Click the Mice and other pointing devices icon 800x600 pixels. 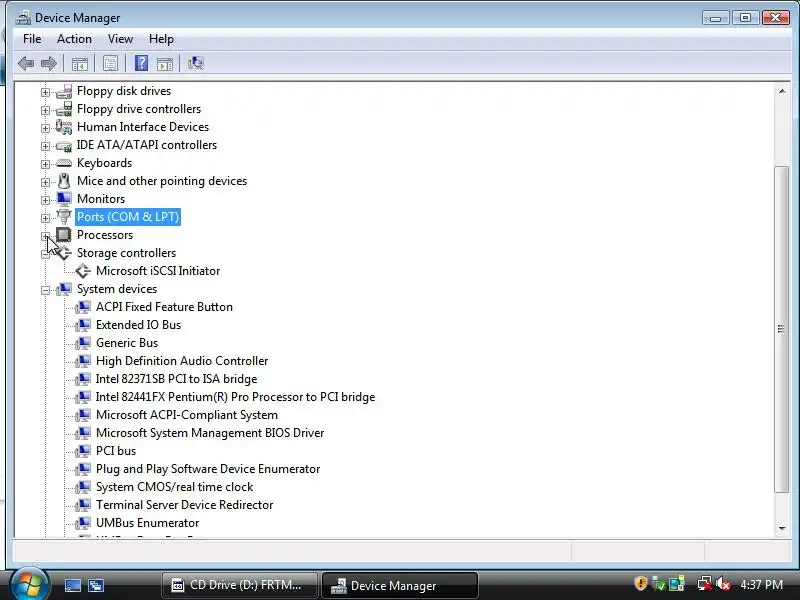64,181
